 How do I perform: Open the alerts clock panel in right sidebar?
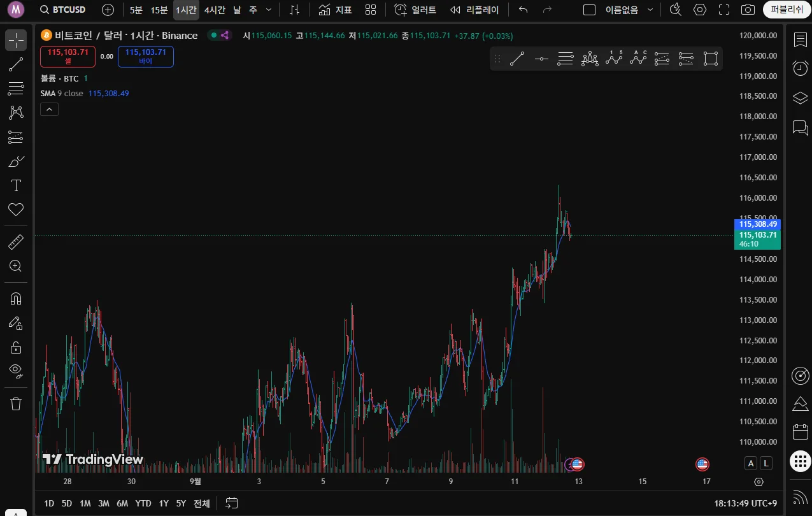800,68
